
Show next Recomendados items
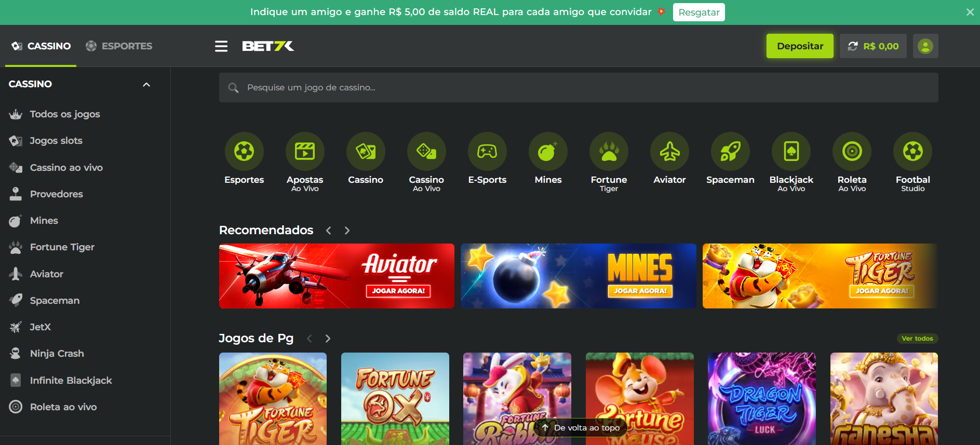click(x=347, y=231)
